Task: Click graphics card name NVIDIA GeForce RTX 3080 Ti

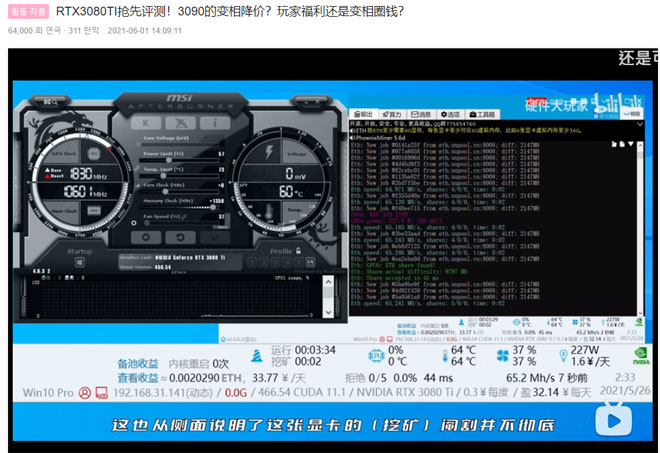Action: [190, 257]
